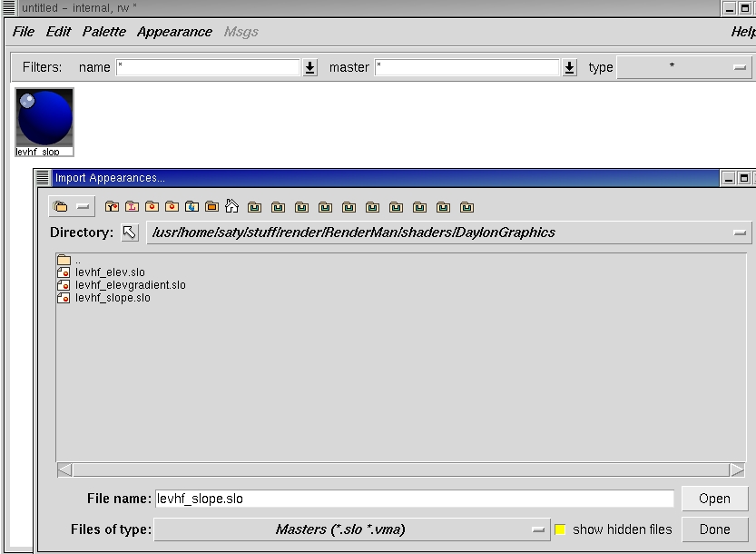This screenshot has height=554, width=756.
Task: Select levhf_elevgradient.slo in the file list
Action: coord(121,285)
